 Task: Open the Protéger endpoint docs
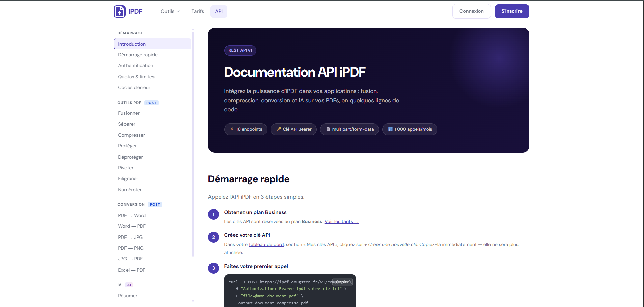[x=128, y=146]
